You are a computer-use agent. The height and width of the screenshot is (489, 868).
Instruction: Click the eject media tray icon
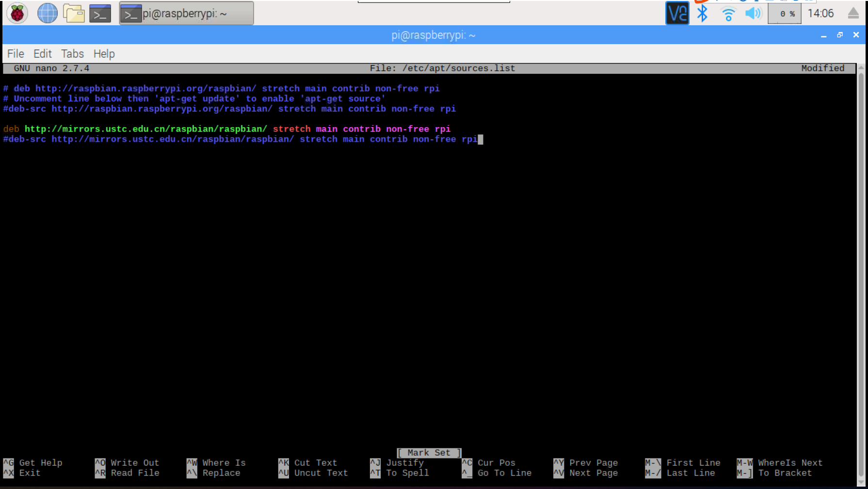(853, 13)
